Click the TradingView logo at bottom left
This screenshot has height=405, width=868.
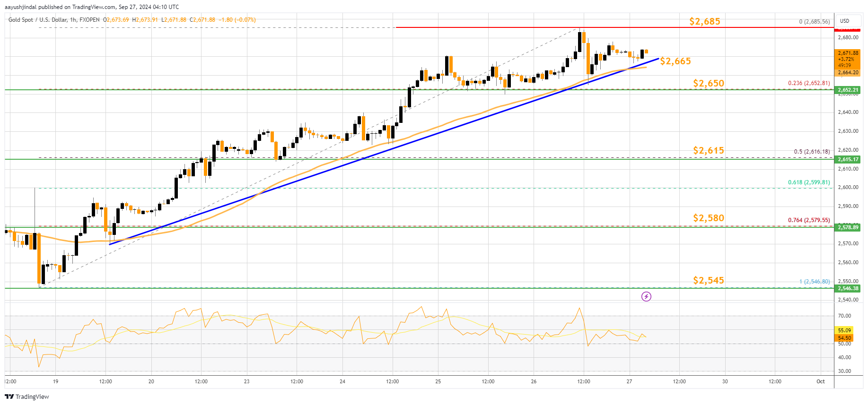(27, 396)
